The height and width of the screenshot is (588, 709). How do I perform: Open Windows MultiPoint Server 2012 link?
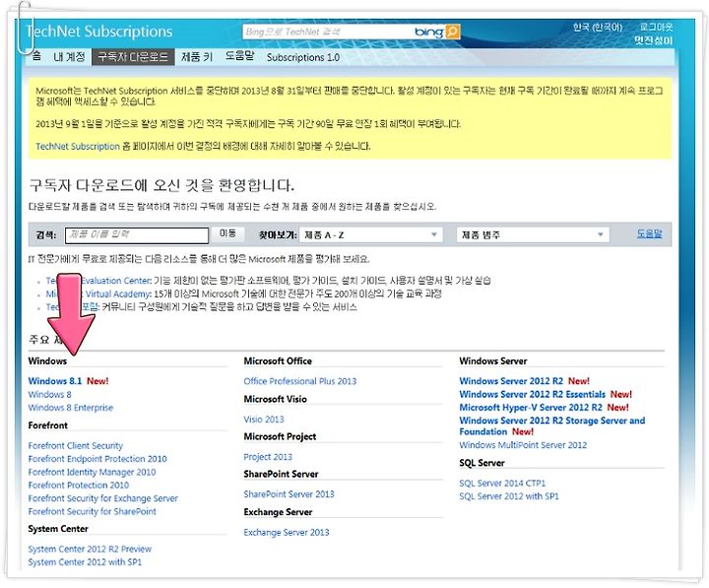pos(523,445)
